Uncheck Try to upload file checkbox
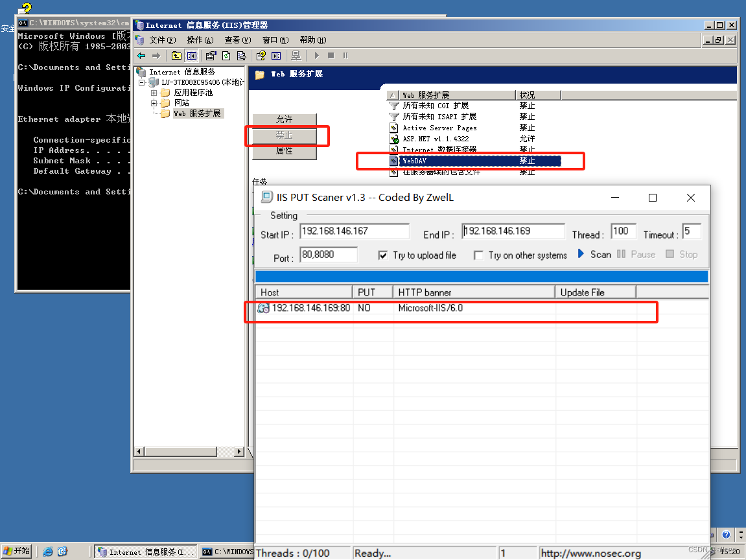 point(383,255)
